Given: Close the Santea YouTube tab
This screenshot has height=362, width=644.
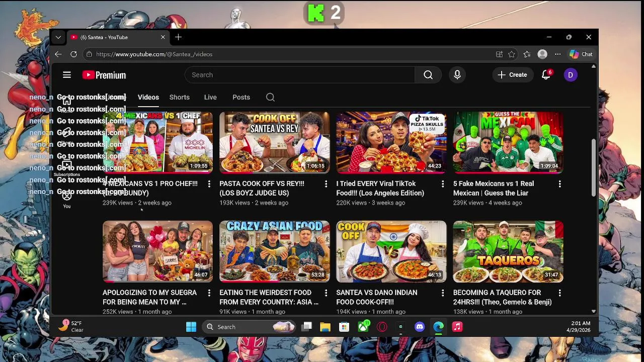Looking at the screenshot, I should (x=163, y=37).
